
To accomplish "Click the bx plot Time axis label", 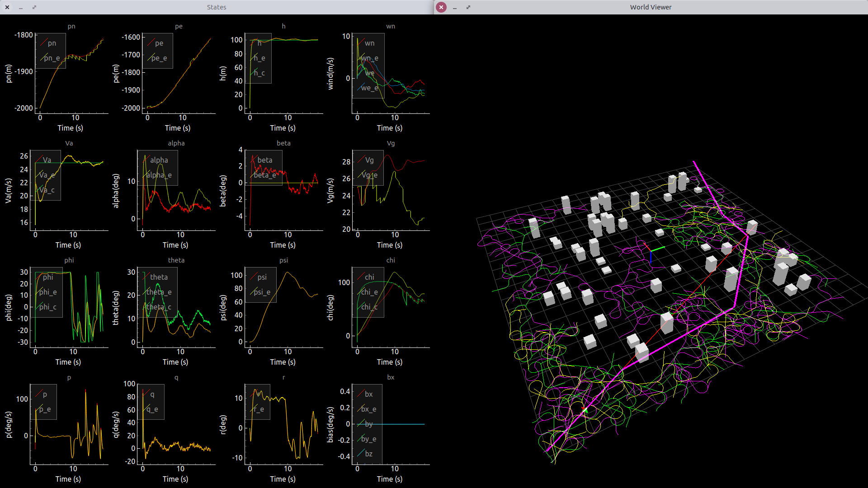I will tap(389, 479).
